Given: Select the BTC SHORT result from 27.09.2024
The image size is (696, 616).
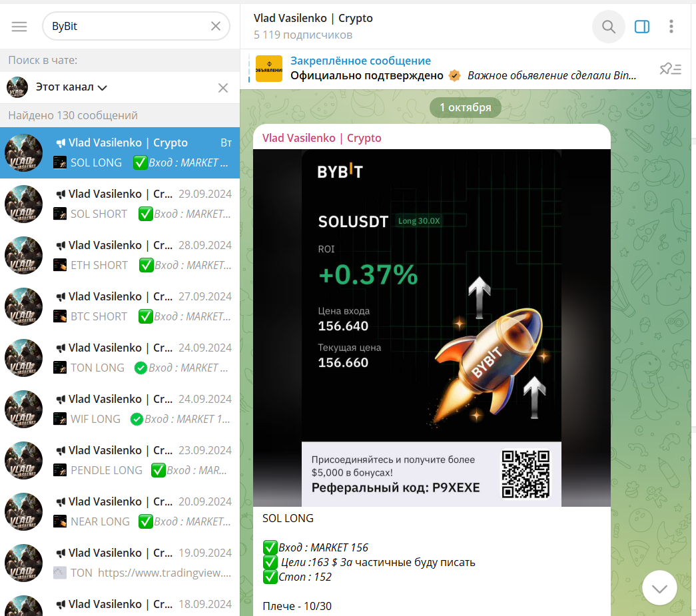Looking at the screenshot, I should point(120,307).
